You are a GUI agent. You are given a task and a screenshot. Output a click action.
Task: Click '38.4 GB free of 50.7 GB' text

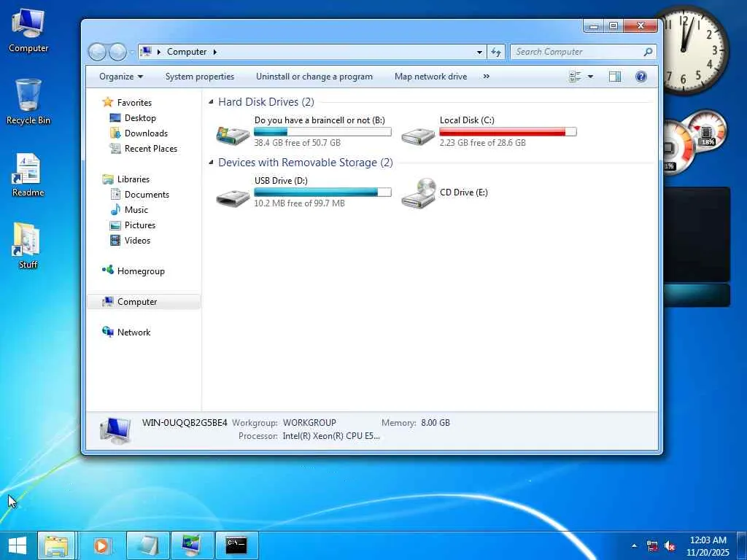point(298,142)
